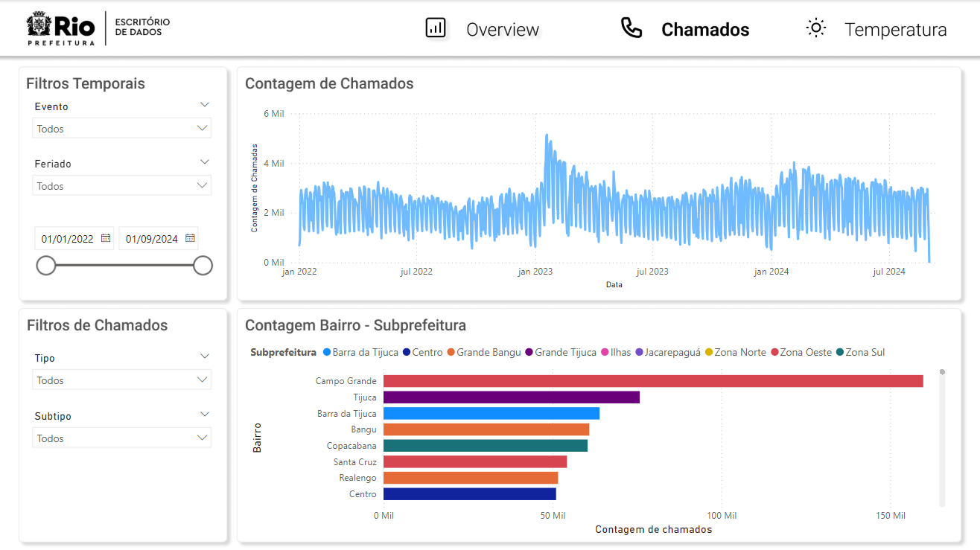Collapse the Tipo filter chevron
980x550 pixels.
(x=205, y=356)
